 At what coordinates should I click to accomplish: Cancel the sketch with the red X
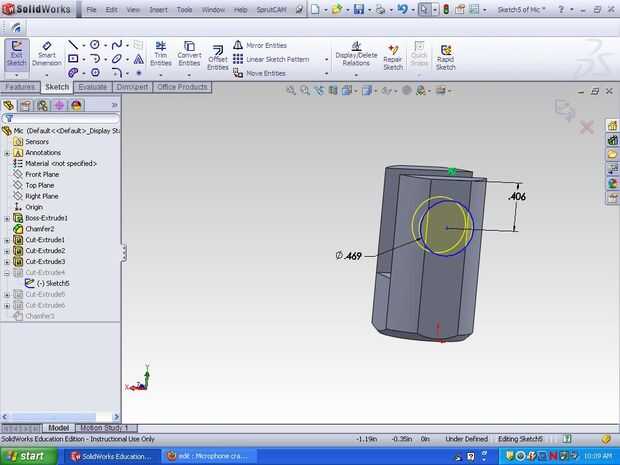[x=587, y=127]
